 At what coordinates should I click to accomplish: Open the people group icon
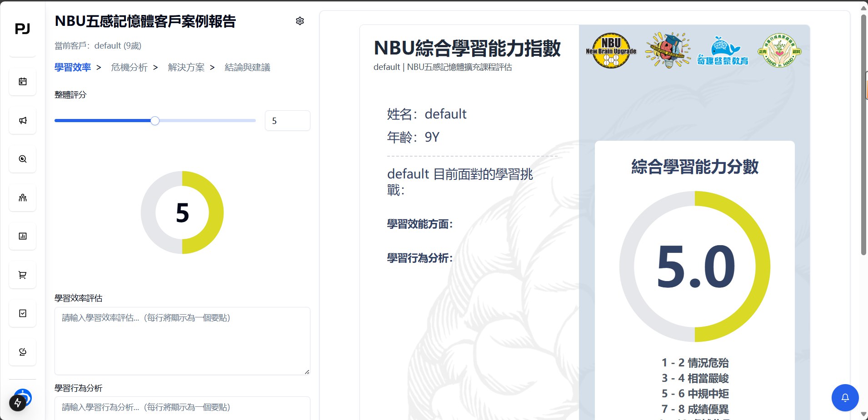pyautogui.click(x=23, y=198)
